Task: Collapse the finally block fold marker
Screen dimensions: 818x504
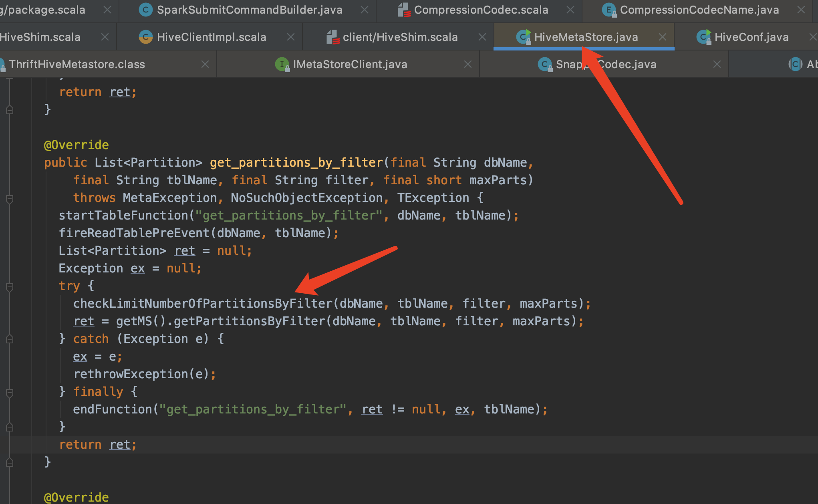Action: point(10,392)
